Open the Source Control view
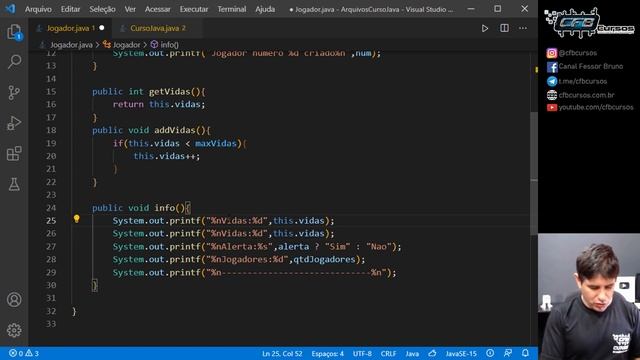The height and width of the screenshot is (360, 640). pyautogui.click(x=14, y=93)
